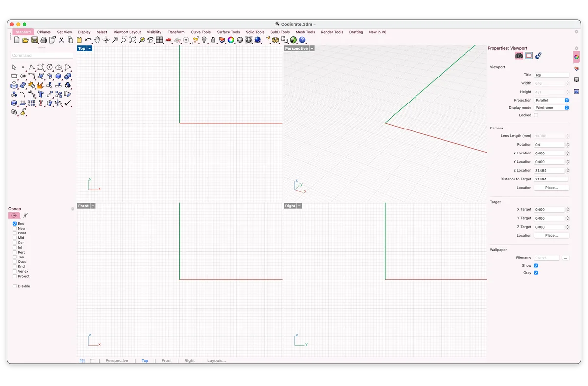Image resolution: width=588 pixels, height=386 pixels.
Task: Switch to the Drafting toolbar tab
Action: [x=356, y=32]
